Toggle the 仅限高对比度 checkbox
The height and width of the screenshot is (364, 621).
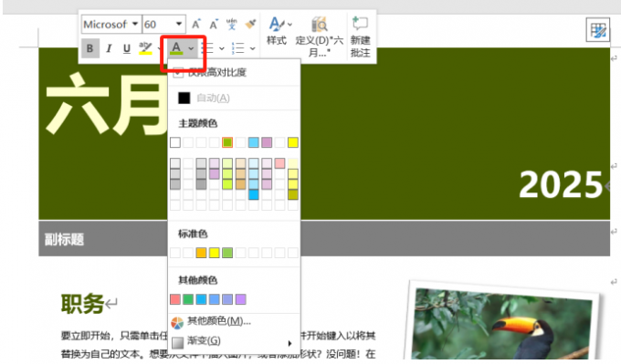178,72
